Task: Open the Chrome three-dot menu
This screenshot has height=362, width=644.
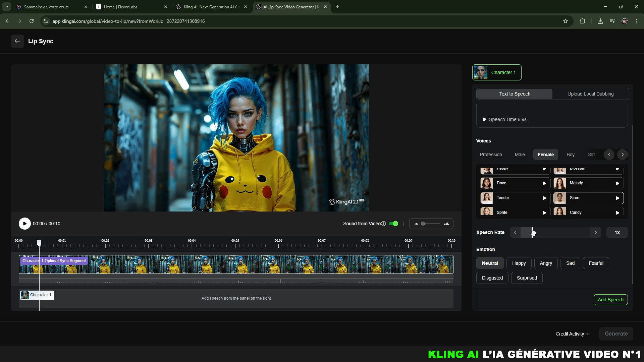Action: 637,21
